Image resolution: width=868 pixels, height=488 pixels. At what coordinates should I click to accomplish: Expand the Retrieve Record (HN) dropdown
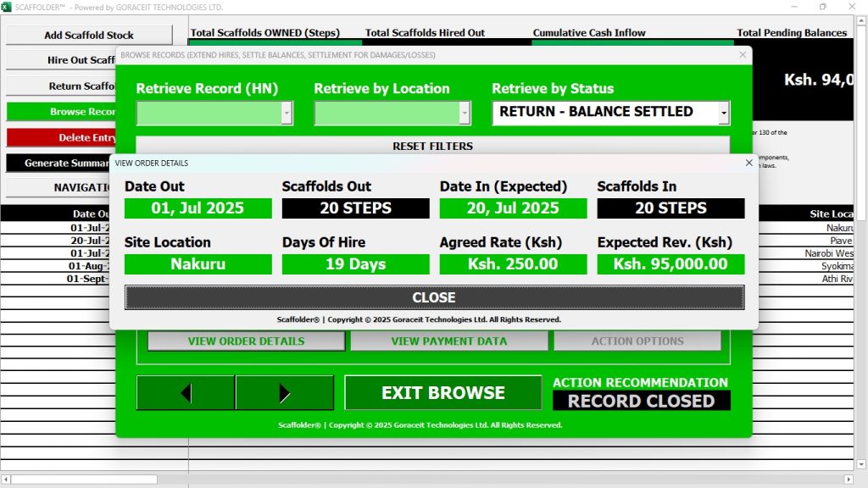click(x=287, y=113)
